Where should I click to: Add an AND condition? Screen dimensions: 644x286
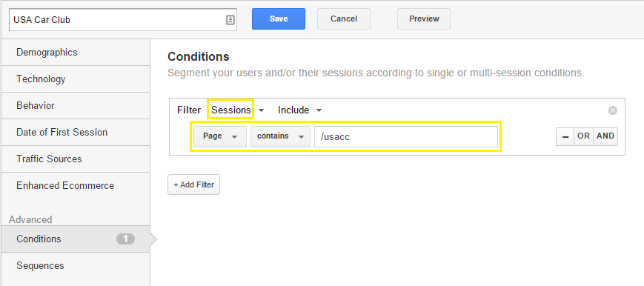coord(605,136)
